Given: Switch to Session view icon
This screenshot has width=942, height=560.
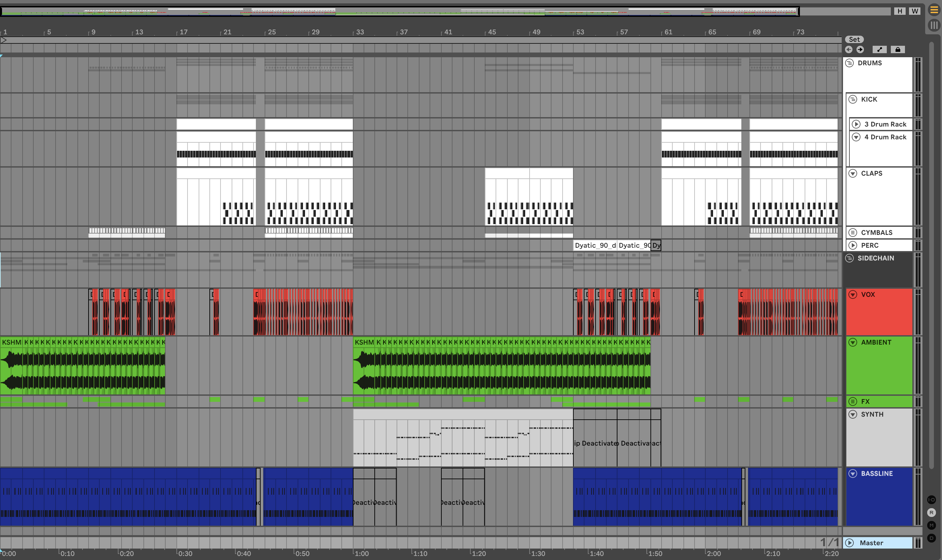Looking at the screenshot, I should (934, 25).
